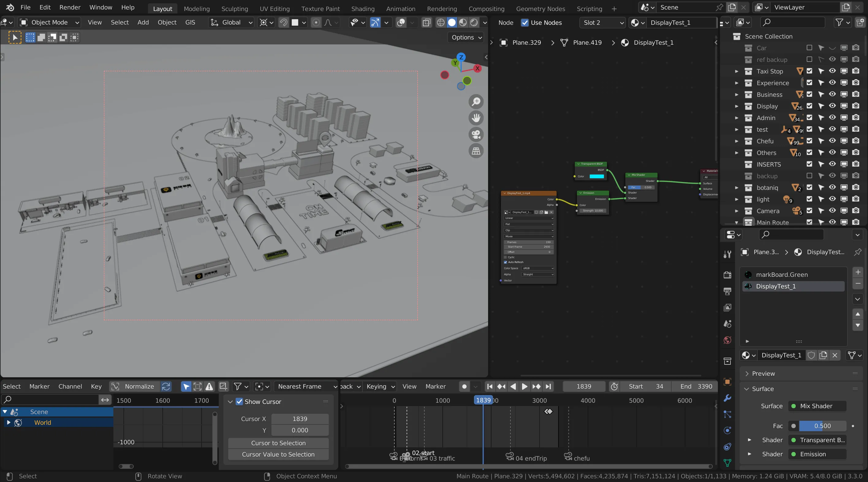Expand the Taxi Stop collection
The height and width of the screenshot is (482, 868).
[x=737, y=71]
